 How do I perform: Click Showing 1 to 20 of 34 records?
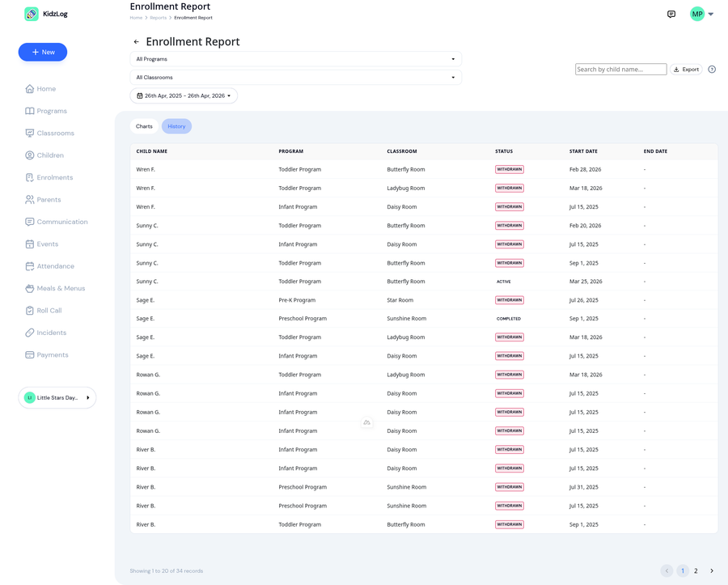click(166, 571)
